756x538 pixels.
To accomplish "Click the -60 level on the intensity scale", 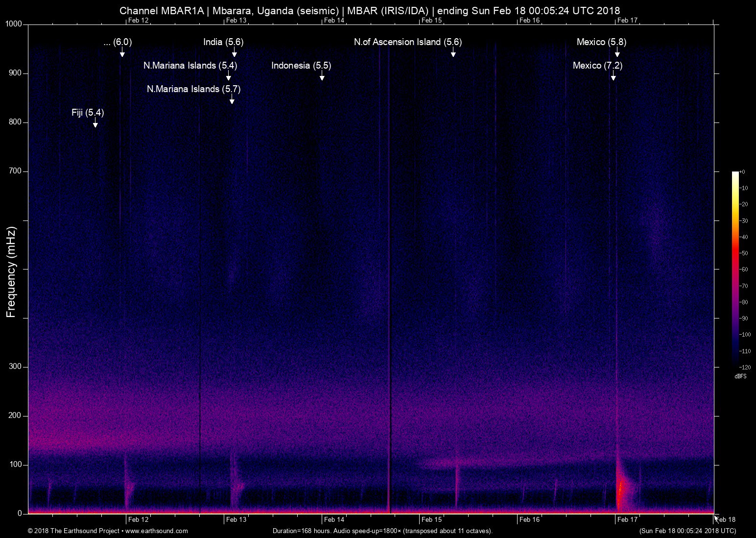I will pos(742,269).
